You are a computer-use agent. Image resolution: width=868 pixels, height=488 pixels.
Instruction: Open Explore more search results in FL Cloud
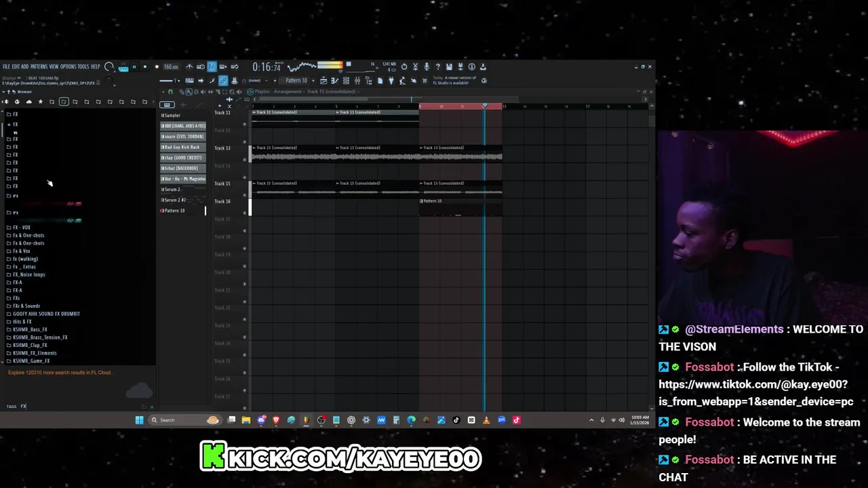pos(60,372)
